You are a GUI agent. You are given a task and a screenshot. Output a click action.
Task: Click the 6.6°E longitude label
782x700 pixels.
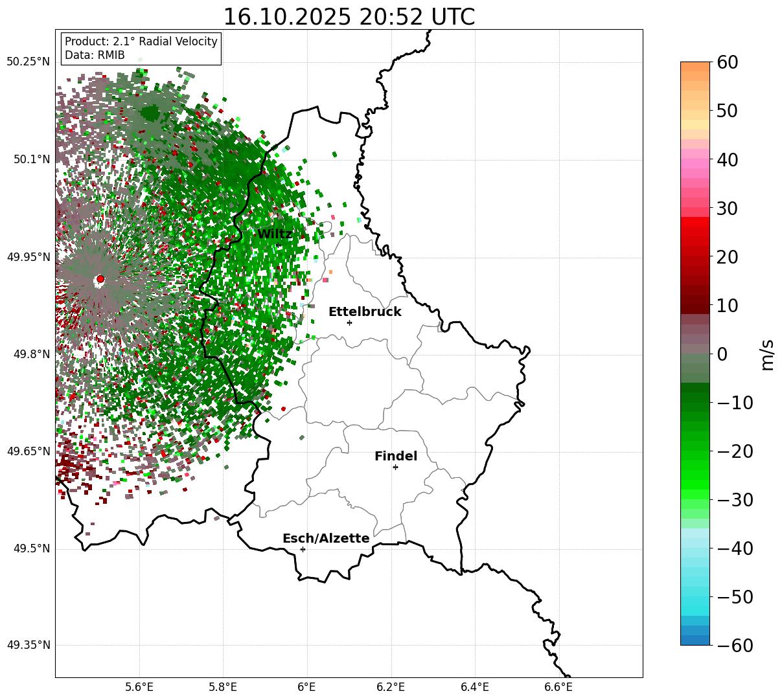coord(558,686)
